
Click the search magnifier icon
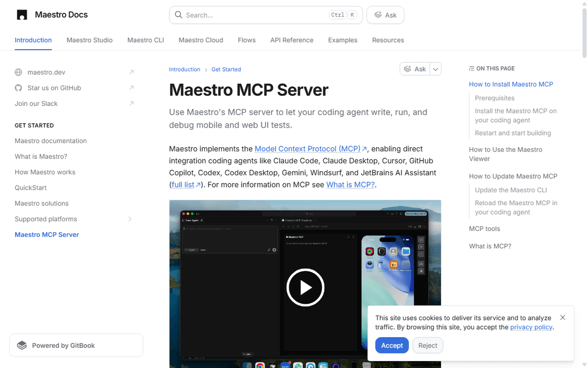[x=178, y=15]
